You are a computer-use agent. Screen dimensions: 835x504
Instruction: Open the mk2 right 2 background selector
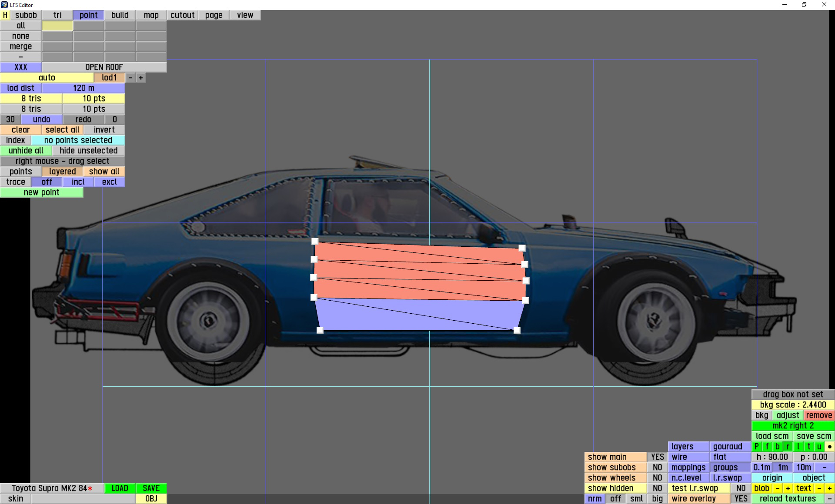pyautogui.click(x=793, y=425)
